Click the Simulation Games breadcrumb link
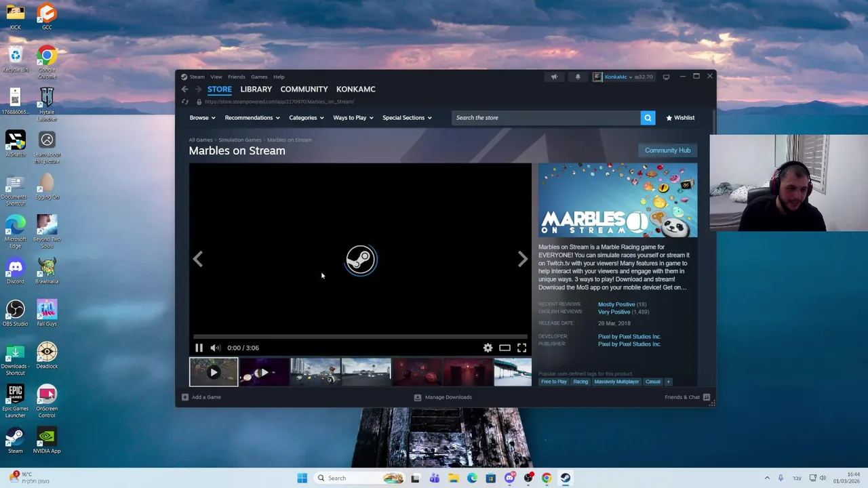 pyautogui.click(x=239, y=140)
